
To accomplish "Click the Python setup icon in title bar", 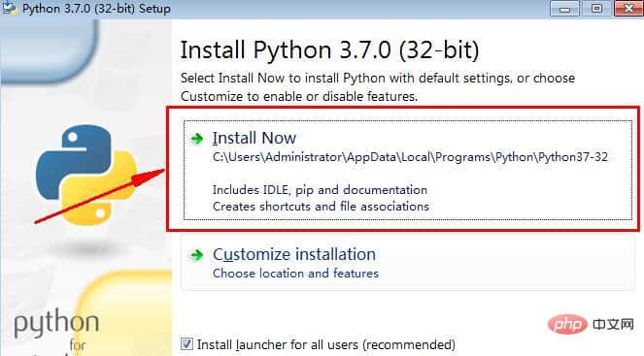I will (x=9, y=8).
